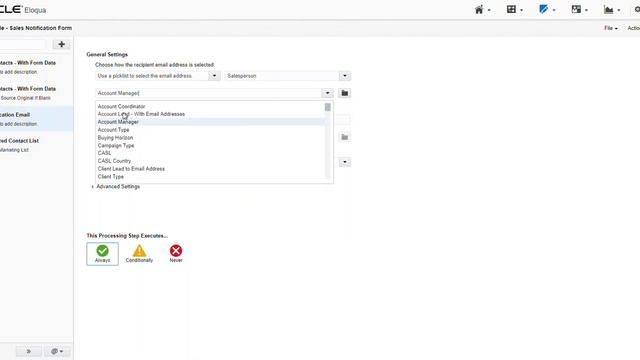Click the sidebar search field
This screenshot has width=640, height=360.
pyautogui.click(x=22, y=44)
